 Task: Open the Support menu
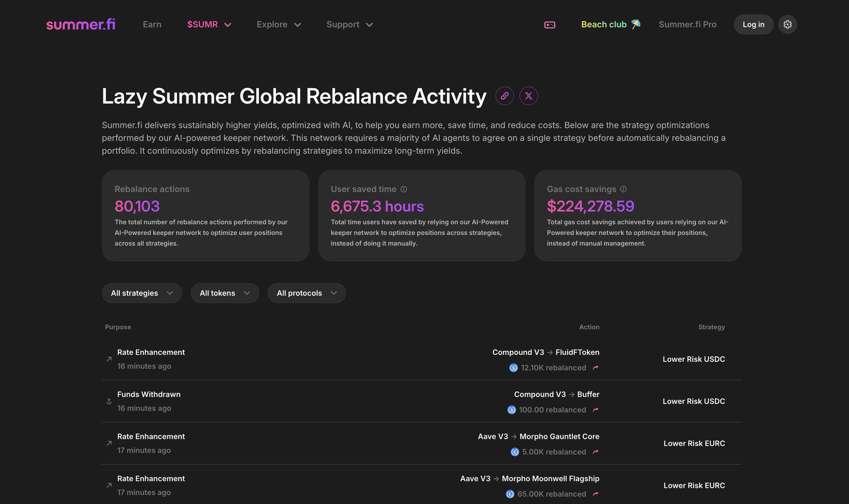349,25
